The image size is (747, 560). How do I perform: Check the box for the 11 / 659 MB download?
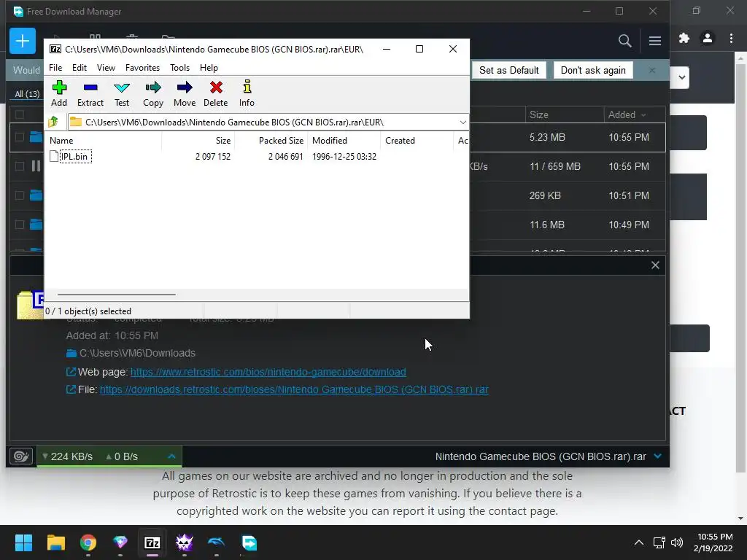20,166
